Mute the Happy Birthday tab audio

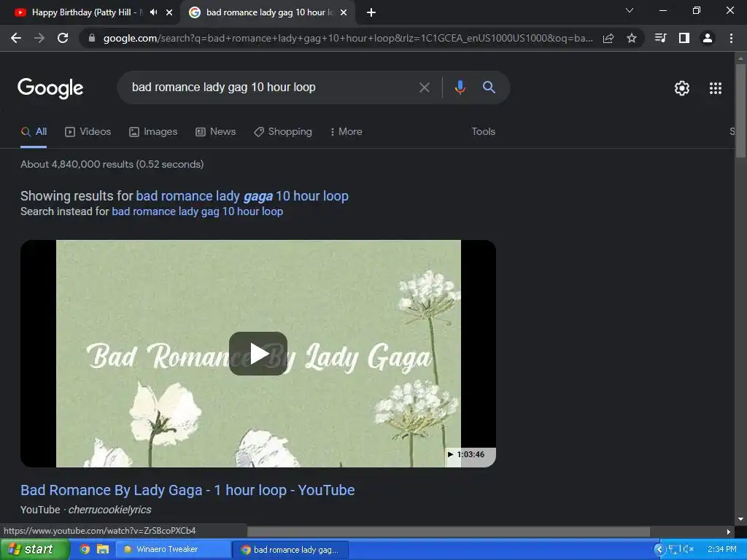click(153, 12)
